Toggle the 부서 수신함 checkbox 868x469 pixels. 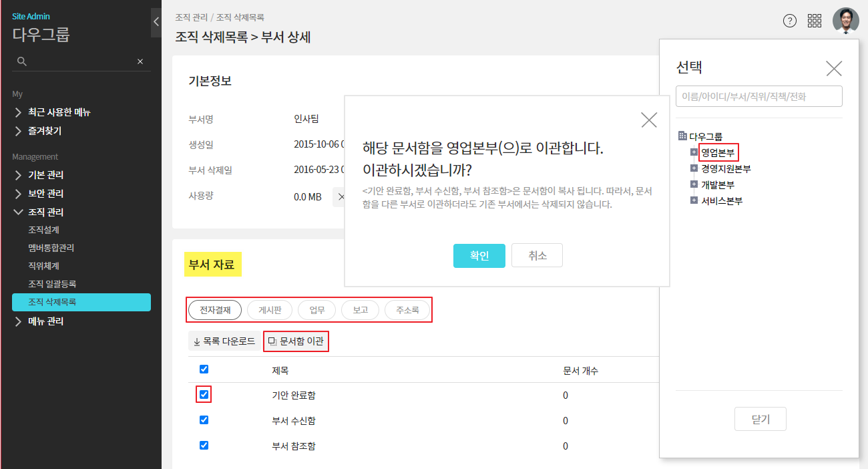point(204,420)
